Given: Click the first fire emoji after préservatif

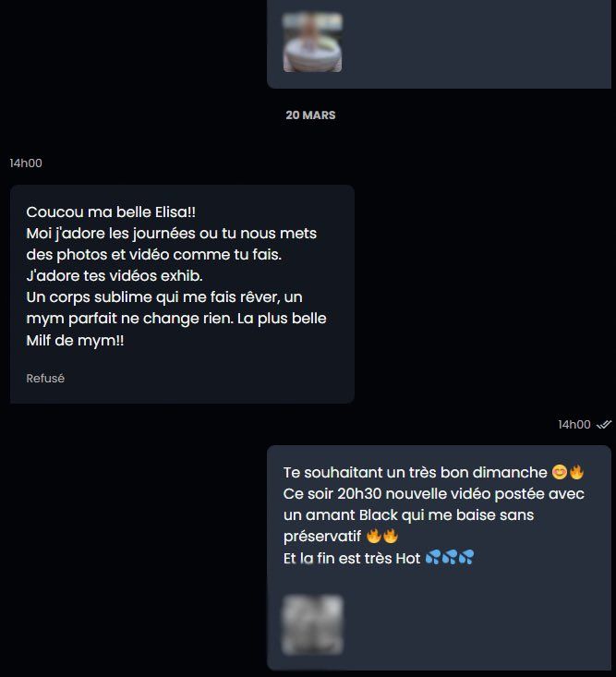Looking at the screenshot, I should pyautogui.click(x=374, y=536).
